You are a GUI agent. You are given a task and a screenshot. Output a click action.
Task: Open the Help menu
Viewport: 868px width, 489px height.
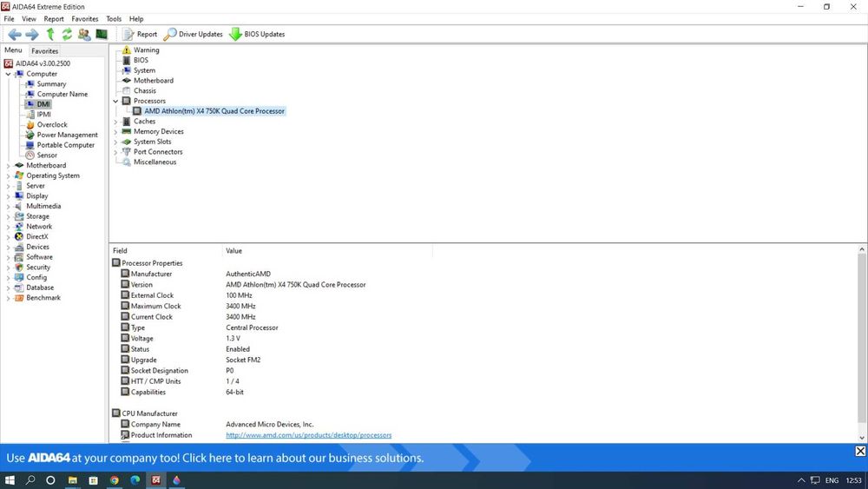click(136, 19)
